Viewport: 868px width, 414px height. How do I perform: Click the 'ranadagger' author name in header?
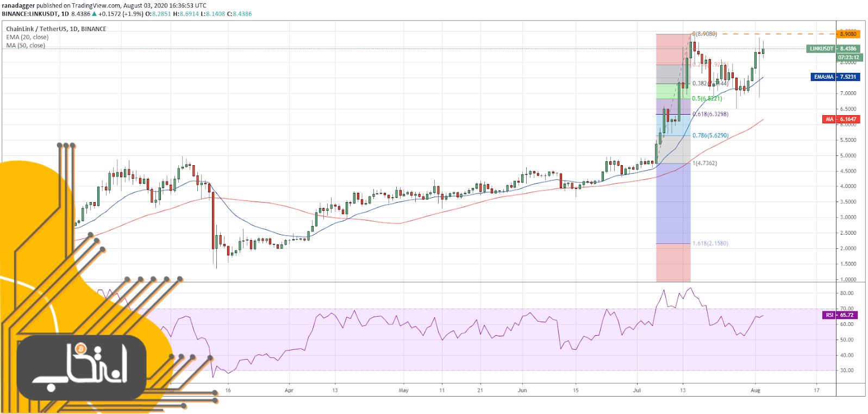click(18, 5)
